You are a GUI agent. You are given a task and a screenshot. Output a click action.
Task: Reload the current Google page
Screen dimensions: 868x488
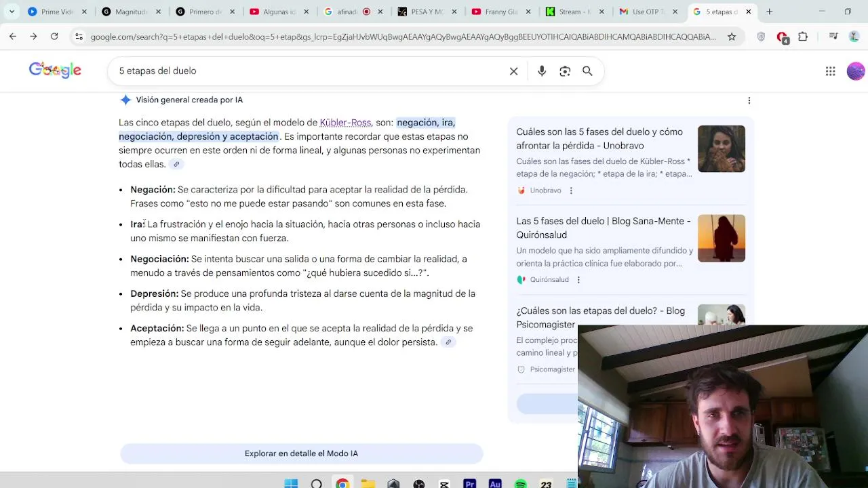click(x=54, y=37)
